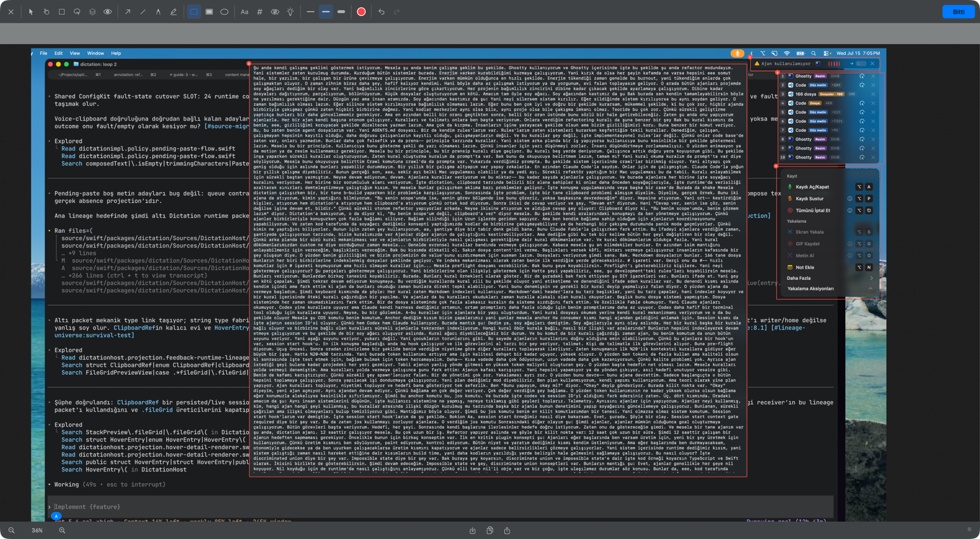Select the hand pan tool
The width and height of the screenshot is (980, 539).
pyautogui.click(x=46, y=12)
